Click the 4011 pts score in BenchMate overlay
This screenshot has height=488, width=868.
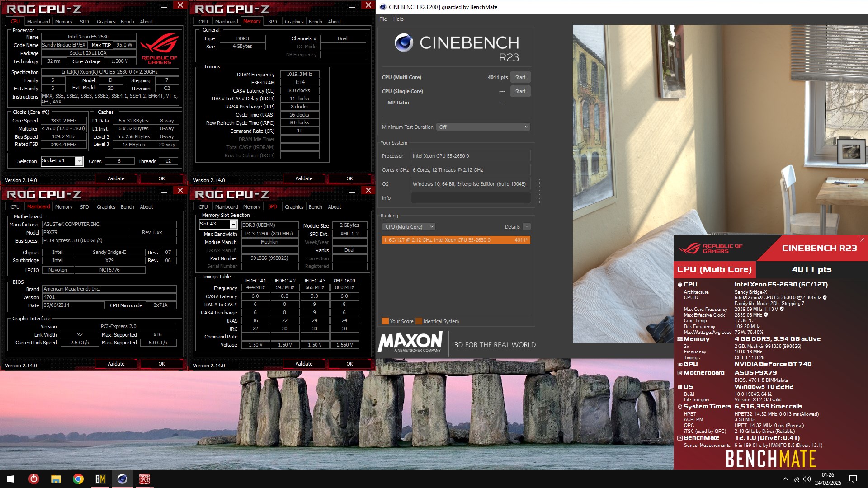coord(811,269)
